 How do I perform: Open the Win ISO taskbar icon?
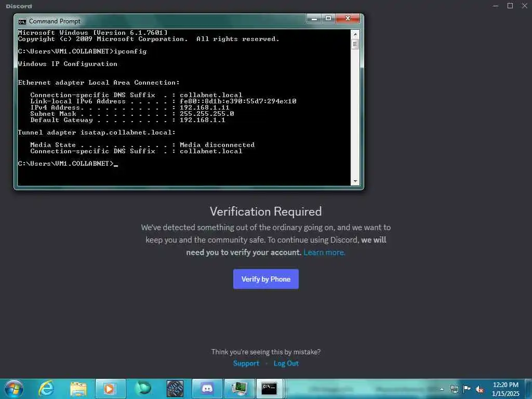click(x=175, y=389)
